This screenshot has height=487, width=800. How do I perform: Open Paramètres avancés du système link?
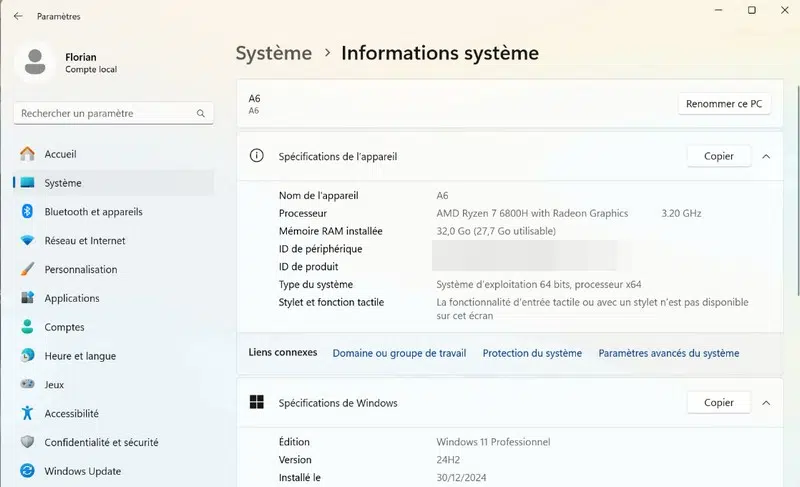[x=668, y=353]
